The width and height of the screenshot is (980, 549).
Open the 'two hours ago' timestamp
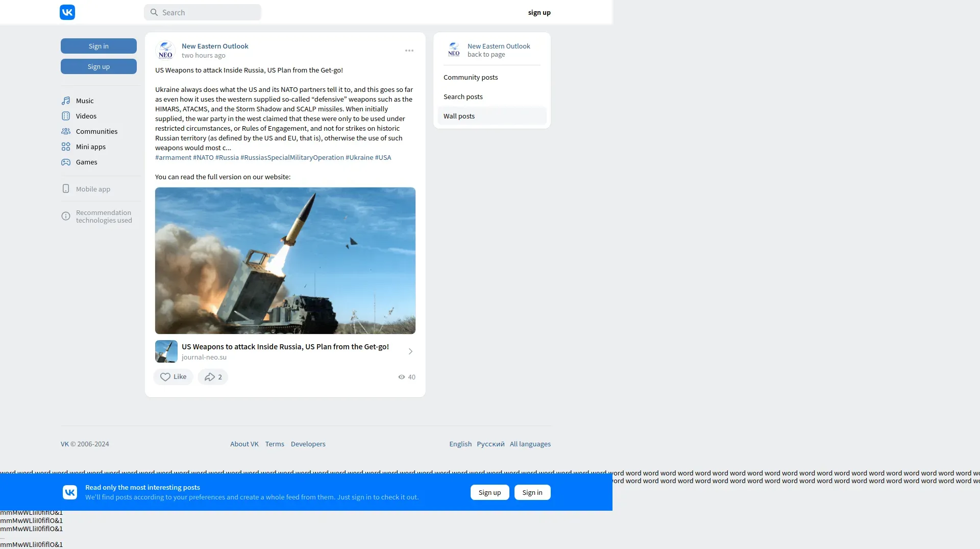203,55
